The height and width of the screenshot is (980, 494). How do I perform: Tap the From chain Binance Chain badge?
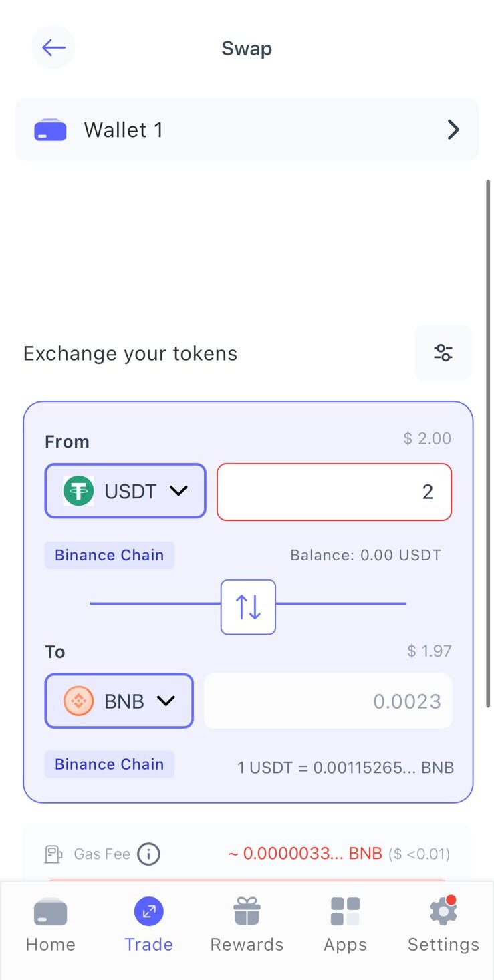110,555
